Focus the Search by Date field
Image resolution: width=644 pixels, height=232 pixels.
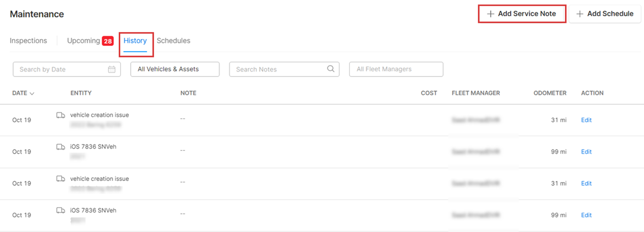coord(60,69)
